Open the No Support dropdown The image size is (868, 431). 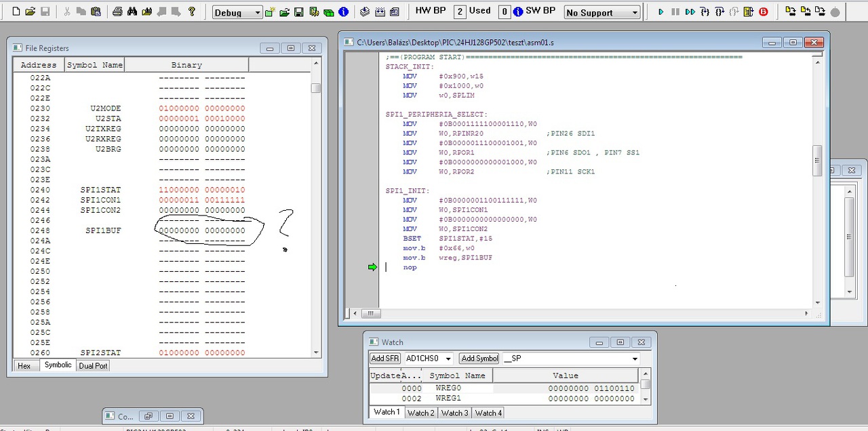coord(635,13)
